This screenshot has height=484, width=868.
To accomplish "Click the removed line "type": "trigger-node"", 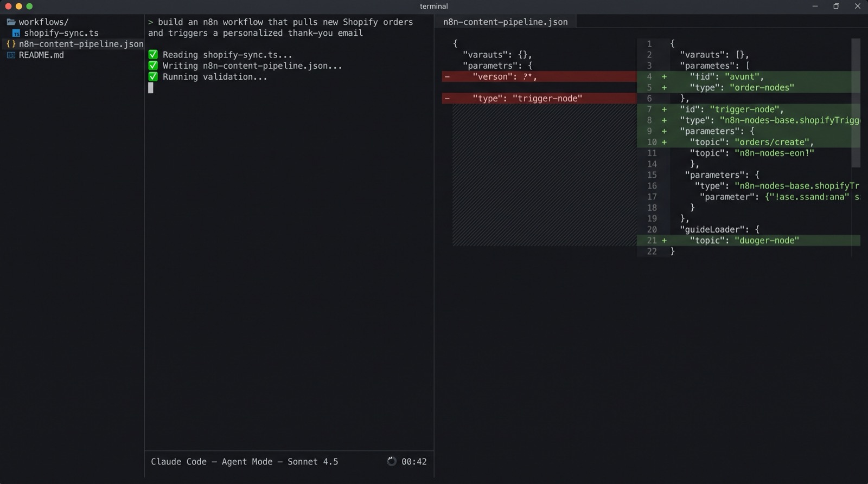I will (539, 98).
